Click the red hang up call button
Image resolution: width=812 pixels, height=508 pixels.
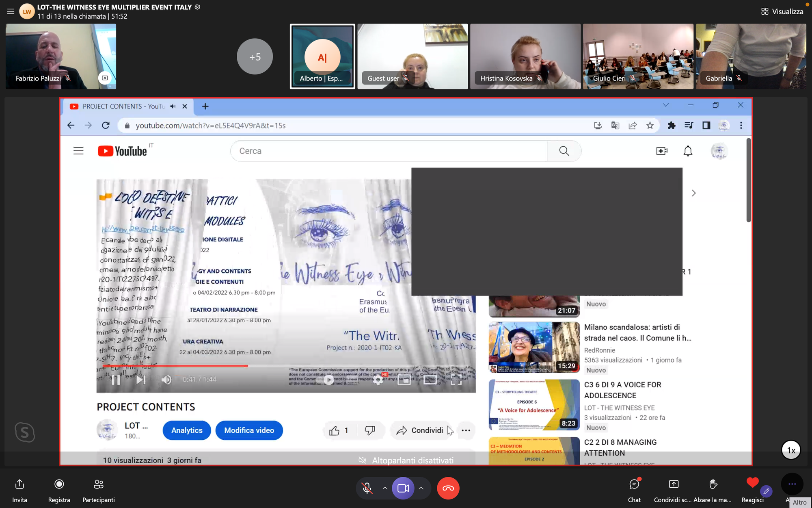pyautogui.click(x=448, y=488)
